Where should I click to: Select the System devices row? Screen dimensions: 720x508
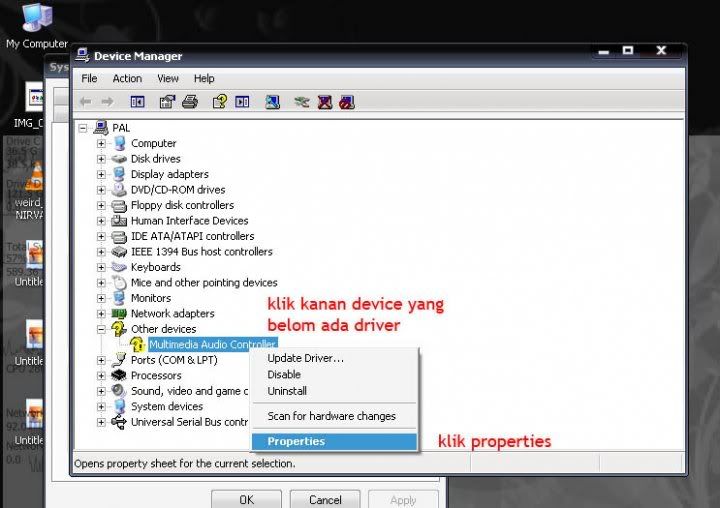[x=167, y=406]
